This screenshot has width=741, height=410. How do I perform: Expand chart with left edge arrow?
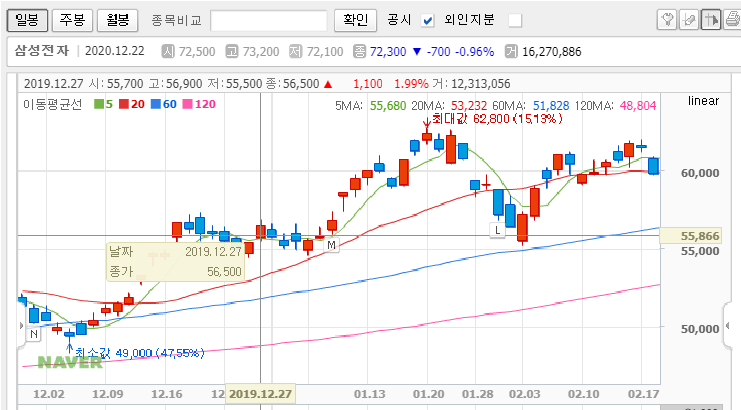pos(21,325)
